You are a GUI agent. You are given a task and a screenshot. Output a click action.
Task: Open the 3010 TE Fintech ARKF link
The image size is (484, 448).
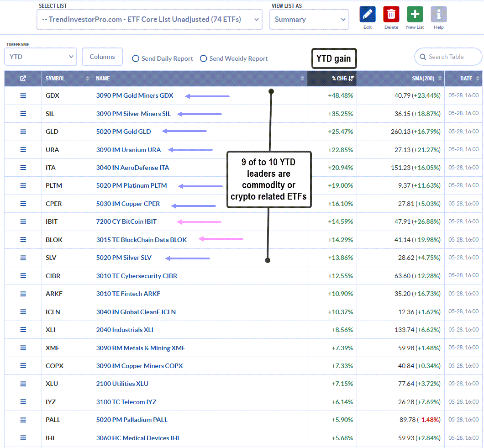tap(128, 294)
